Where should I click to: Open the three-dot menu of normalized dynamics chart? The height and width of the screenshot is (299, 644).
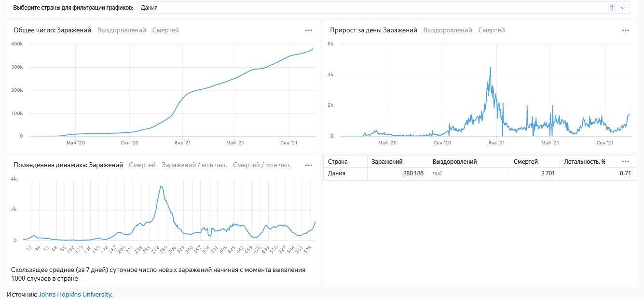tap(309, 165)
